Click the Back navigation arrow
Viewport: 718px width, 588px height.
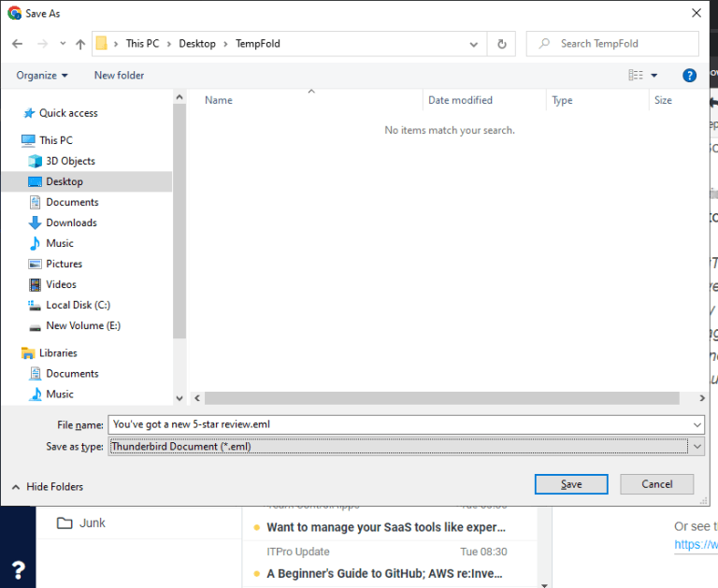click(18, 44)
